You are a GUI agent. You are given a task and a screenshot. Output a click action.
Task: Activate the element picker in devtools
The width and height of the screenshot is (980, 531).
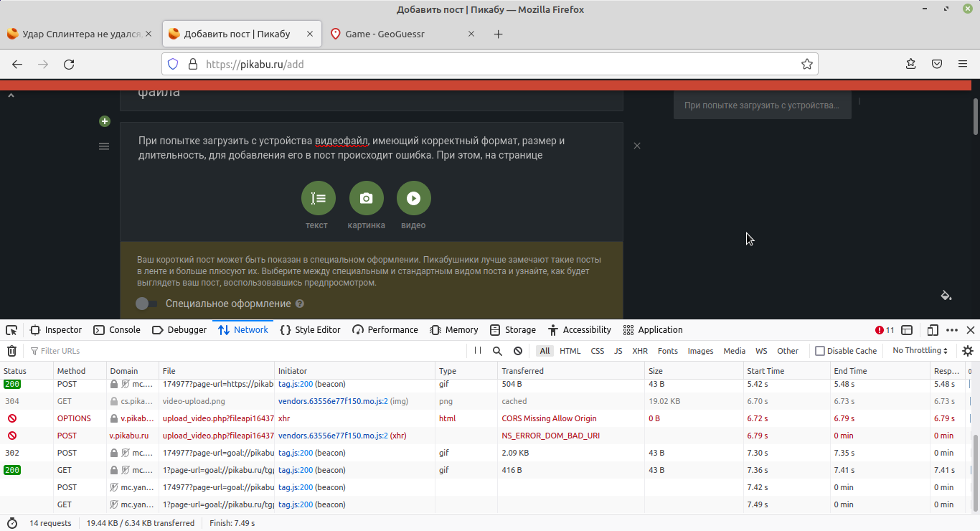click(x=11, y=330)
